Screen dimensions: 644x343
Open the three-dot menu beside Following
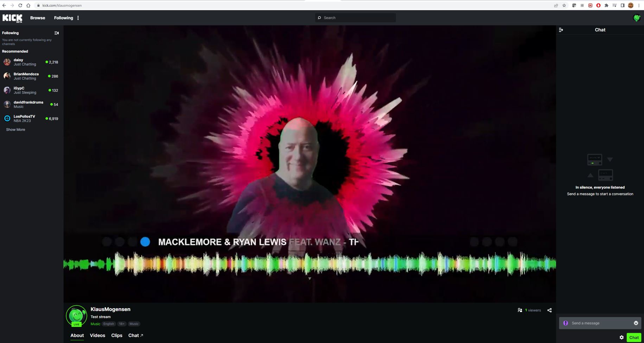(x=78, y=18)
